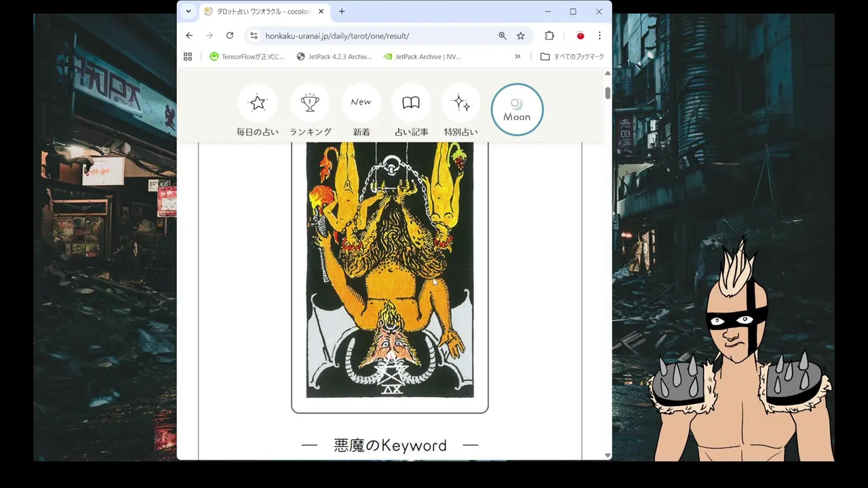Open 特別占い sparkle menu item
The width and height of the screenshot is (868, 488).
click(x=461, y=110)
